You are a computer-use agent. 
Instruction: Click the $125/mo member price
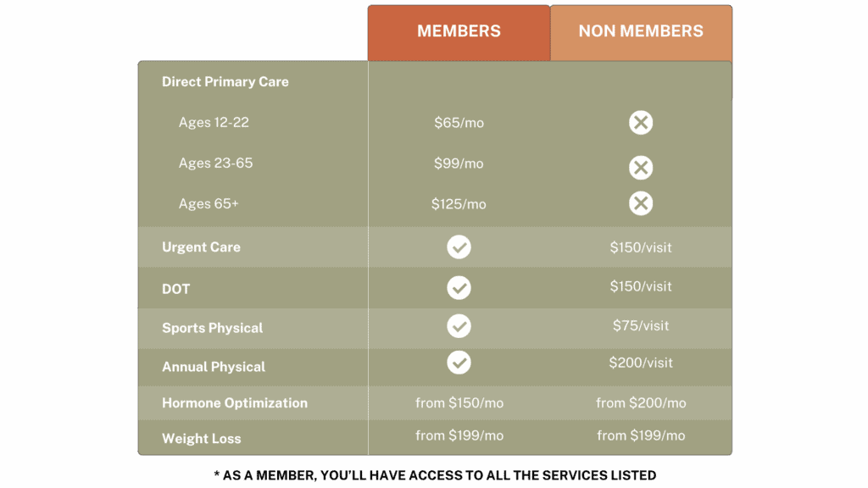tap(459, 204)
